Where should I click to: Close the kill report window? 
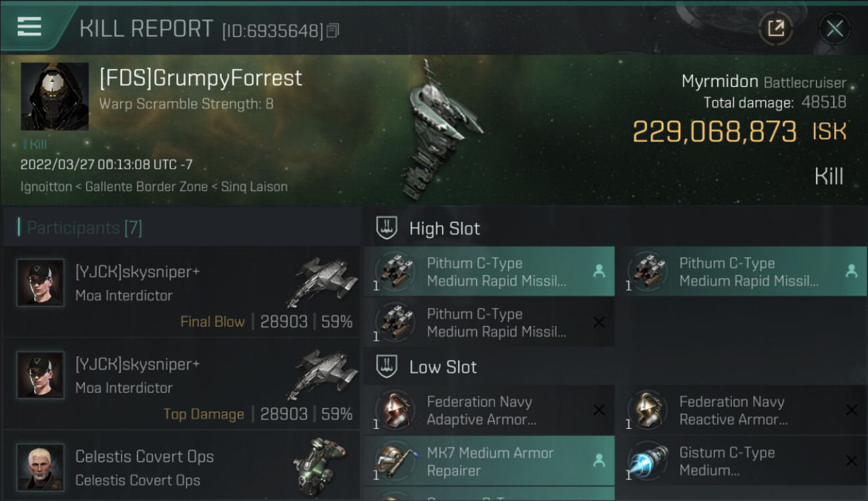(835, 28)
